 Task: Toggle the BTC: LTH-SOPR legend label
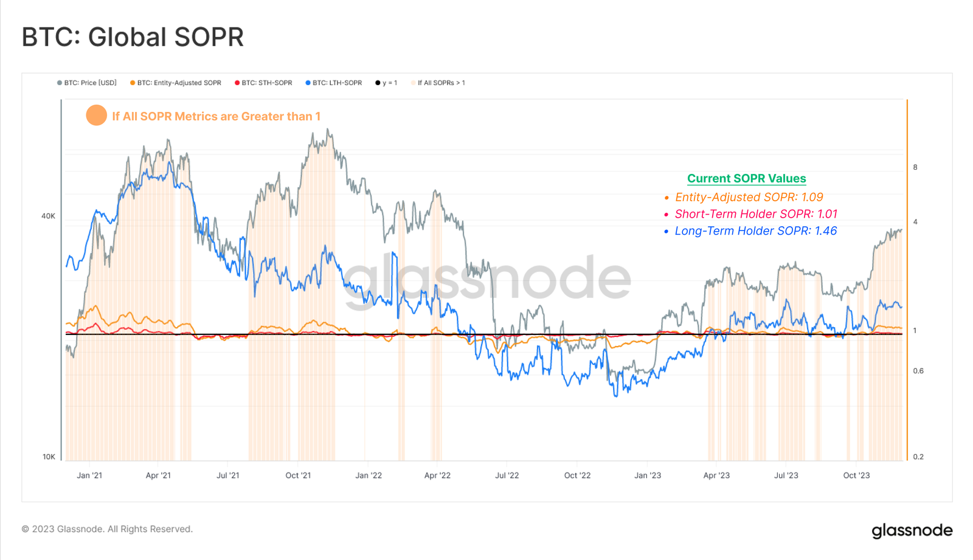click(337, 83)
